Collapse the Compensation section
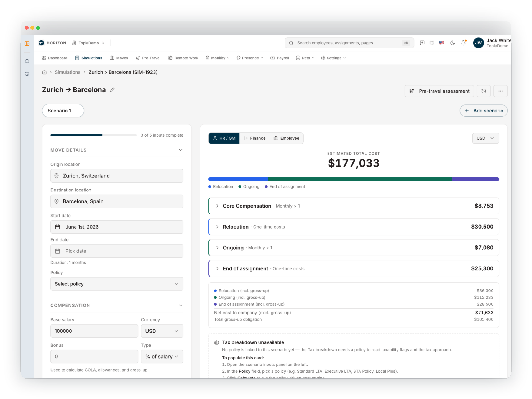The width and height of the screenshot is (532, 399). [181, 305]
